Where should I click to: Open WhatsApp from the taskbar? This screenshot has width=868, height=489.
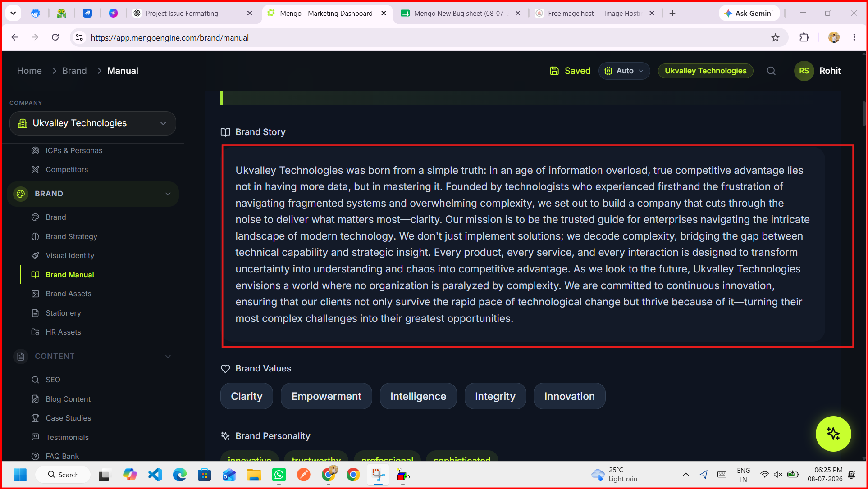coord(279,475)
